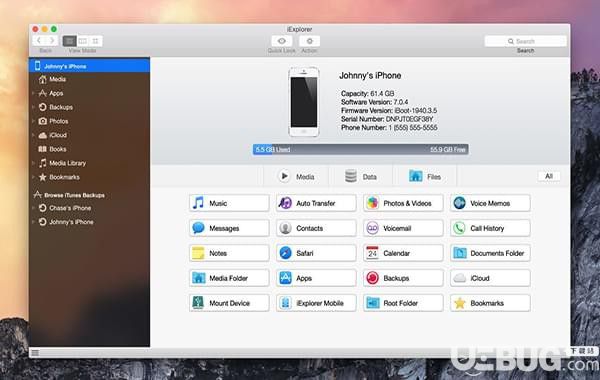The height and width of the screenshot is (380, 600).
Task: Open the Action gear dropdown
Action: (x=309, y=41)
